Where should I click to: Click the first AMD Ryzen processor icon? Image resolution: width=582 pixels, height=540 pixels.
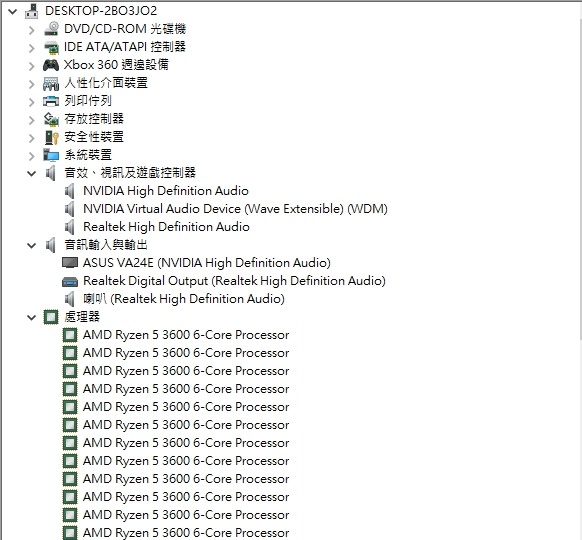[70, 335]
